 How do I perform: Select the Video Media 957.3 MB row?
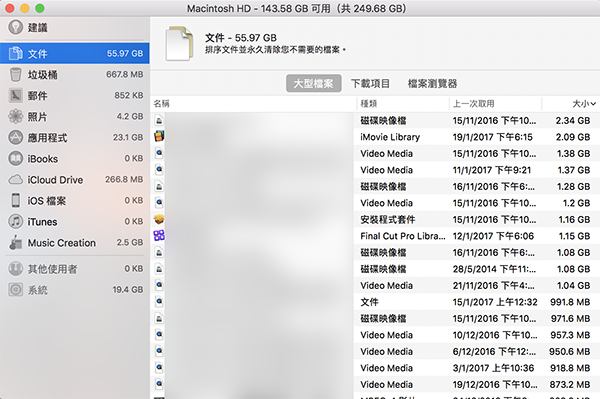click(x=375, y=335)
